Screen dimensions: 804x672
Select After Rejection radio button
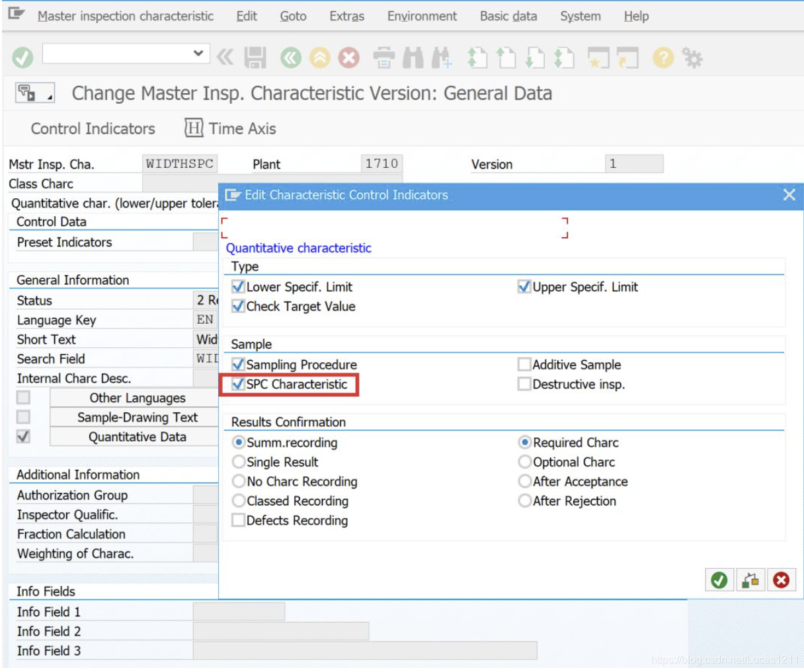(x=525, y=501)
